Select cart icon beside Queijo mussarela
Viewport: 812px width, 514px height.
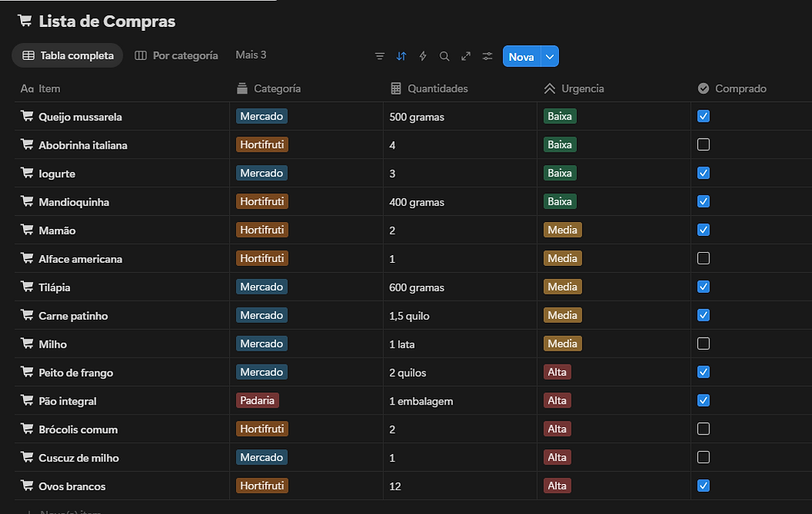pos(27,116)
